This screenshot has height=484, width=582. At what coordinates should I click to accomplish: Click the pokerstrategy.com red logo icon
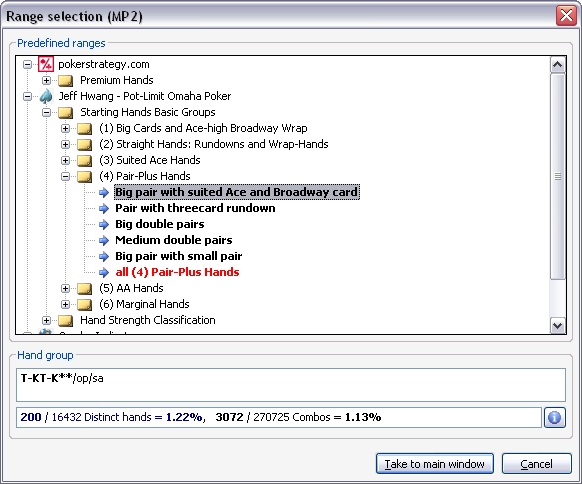[x=46, y=64]
